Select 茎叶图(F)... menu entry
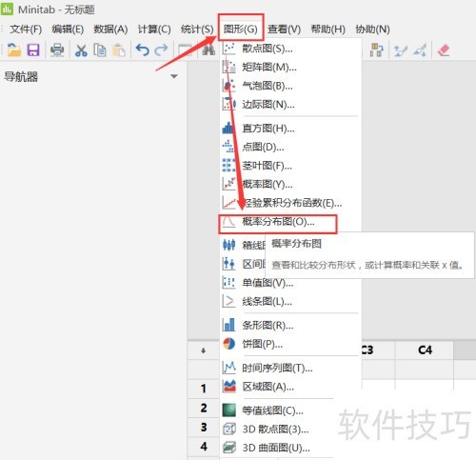The height and width of the screenshot is (460, 476). [x=290, y=166]
